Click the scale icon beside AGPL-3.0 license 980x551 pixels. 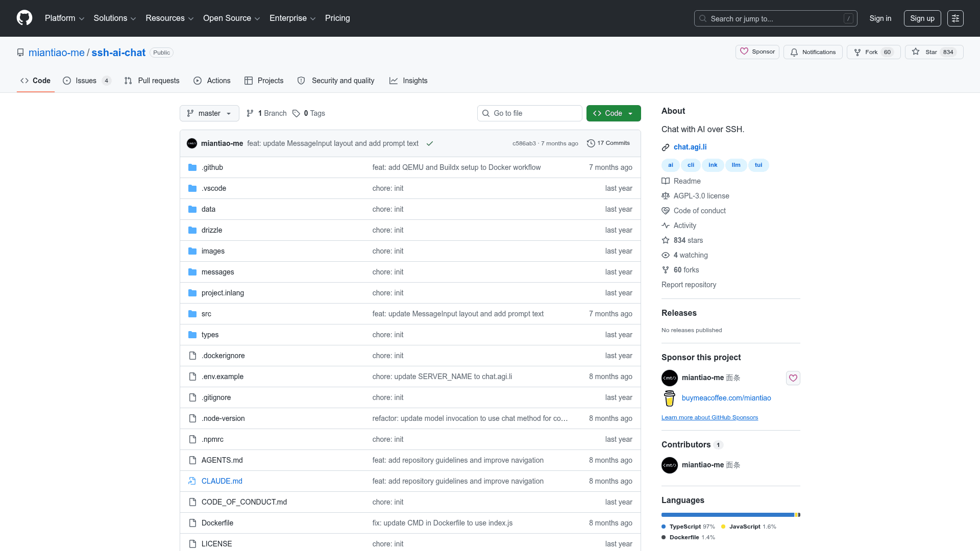click(666, 196)
